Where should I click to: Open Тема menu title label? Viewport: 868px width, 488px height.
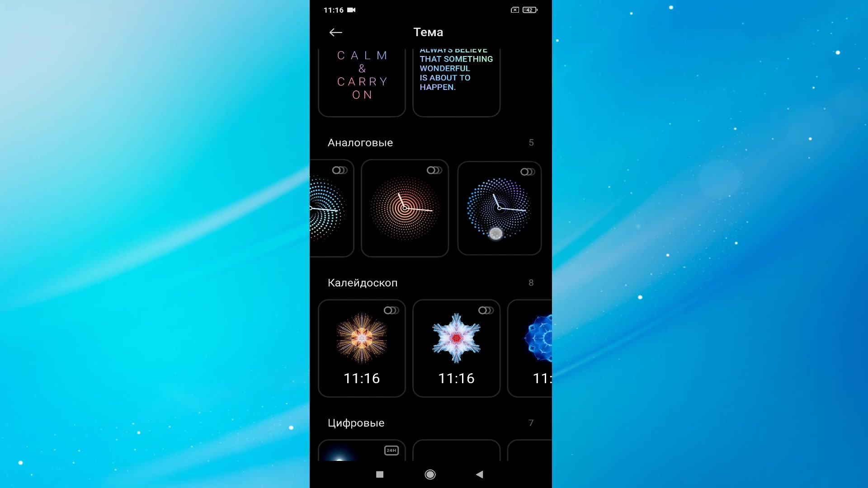click(428, 32)
